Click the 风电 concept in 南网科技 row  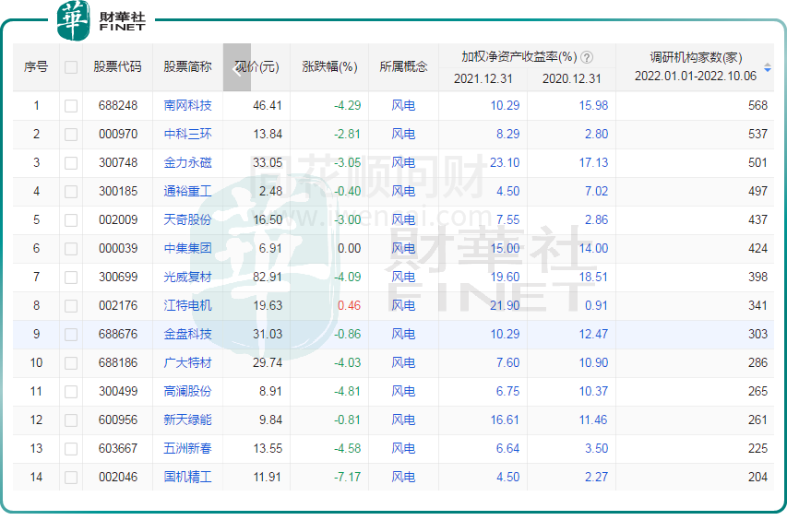coord(403,105)
